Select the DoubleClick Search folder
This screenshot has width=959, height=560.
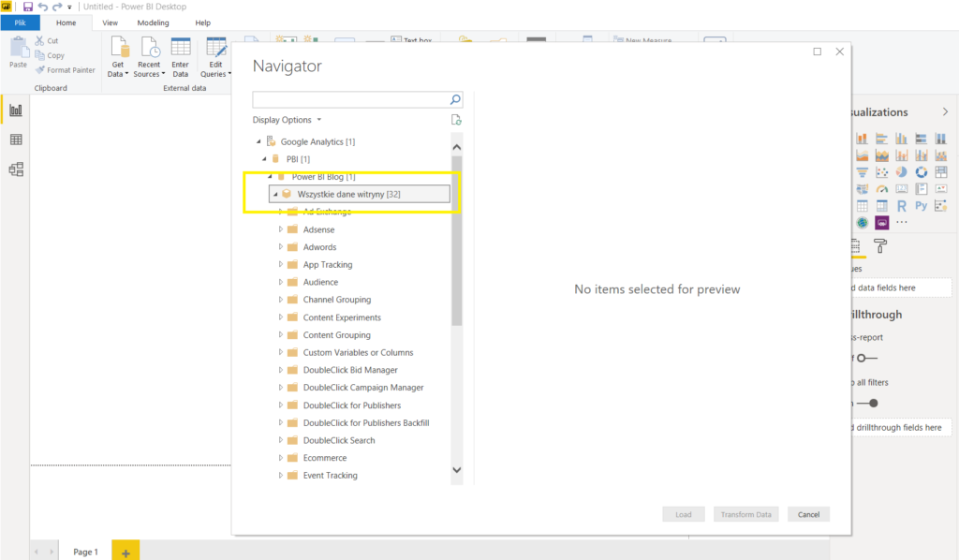[339, 440]
